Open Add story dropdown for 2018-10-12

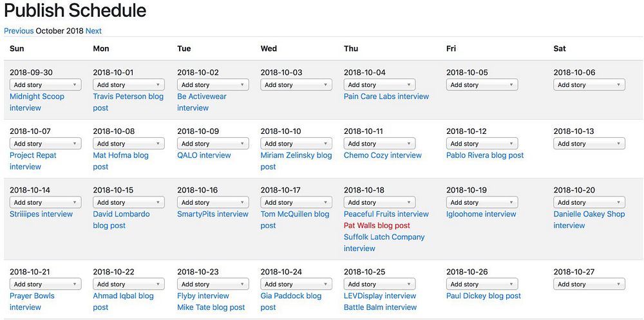tap(482, 144)
